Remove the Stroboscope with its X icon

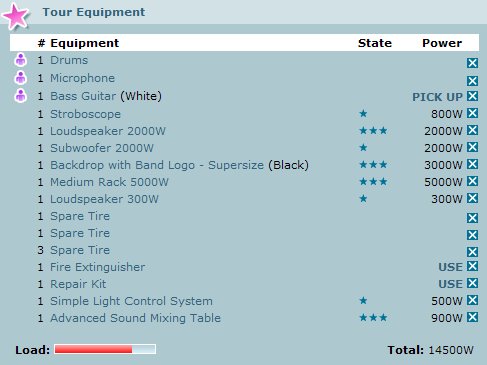[472, 113]
